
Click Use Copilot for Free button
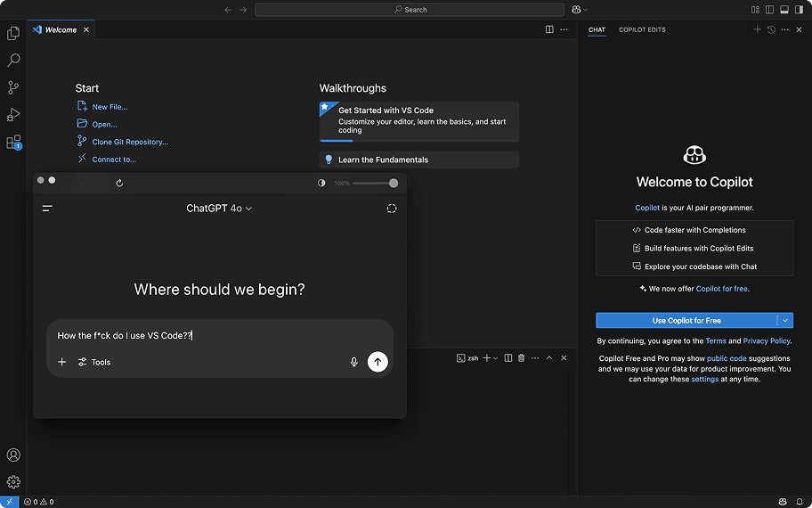pos(686,320)
